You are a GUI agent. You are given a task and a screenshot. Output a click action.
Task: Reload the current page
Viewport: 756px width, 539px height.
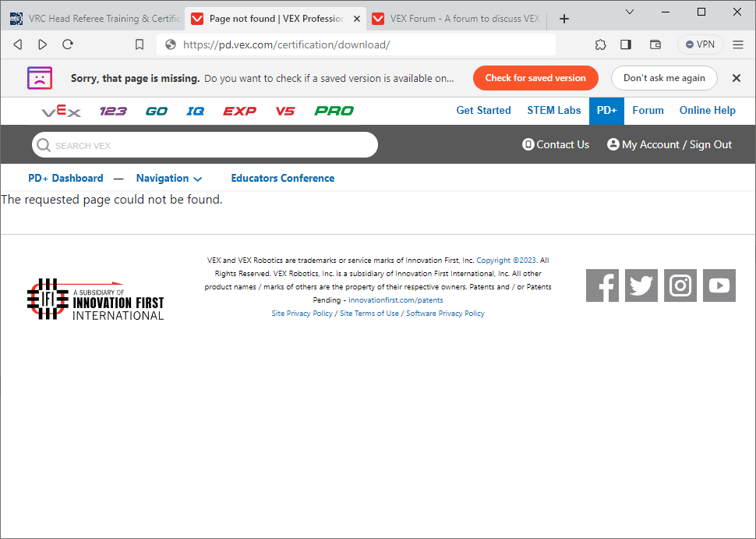68,44
